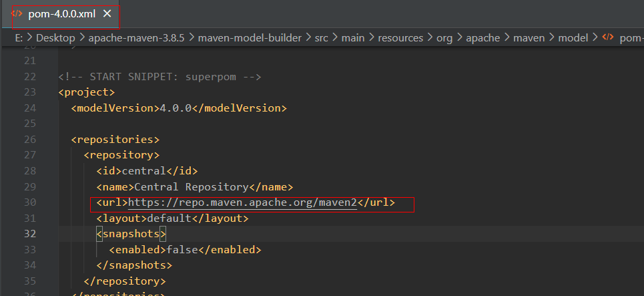Open the E: drive breadcrumb
This screenshot has width=644, height=296.
18,38
